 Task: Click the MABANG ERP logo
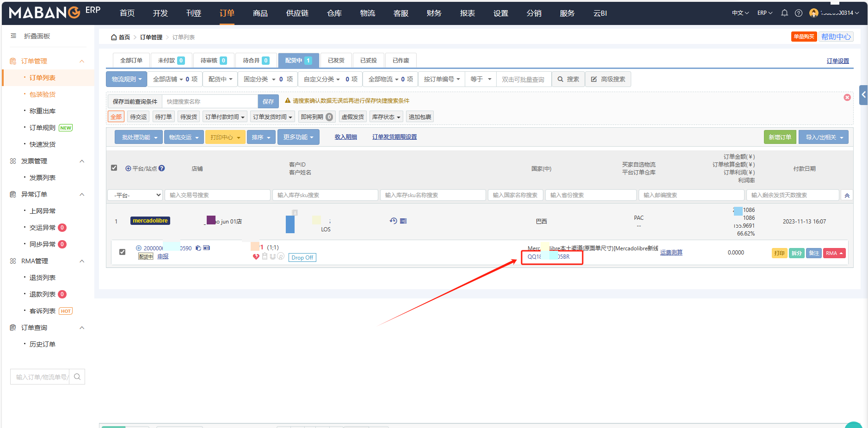(55, 12)
